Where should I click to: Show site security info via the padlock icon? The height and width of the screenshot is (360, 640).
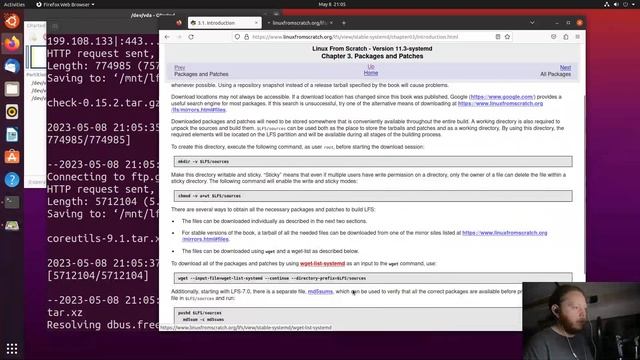[247, 37]
